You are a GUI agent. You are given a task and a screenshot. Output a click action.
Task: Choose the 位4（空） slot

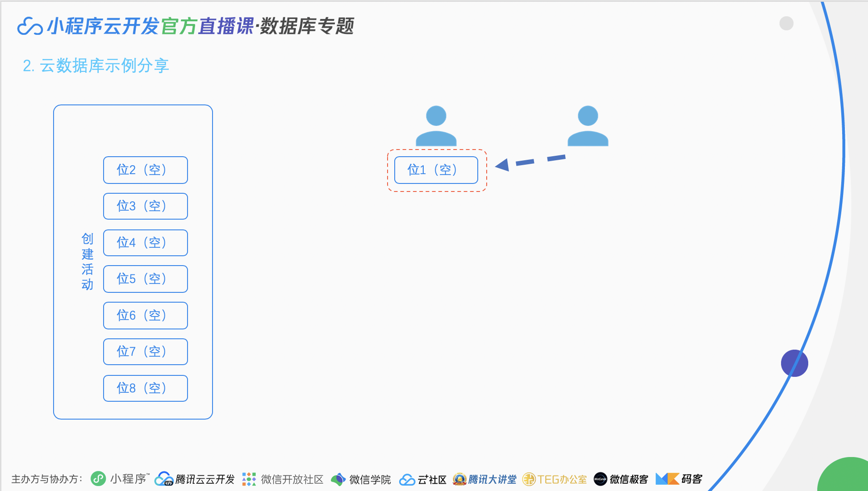146,243
